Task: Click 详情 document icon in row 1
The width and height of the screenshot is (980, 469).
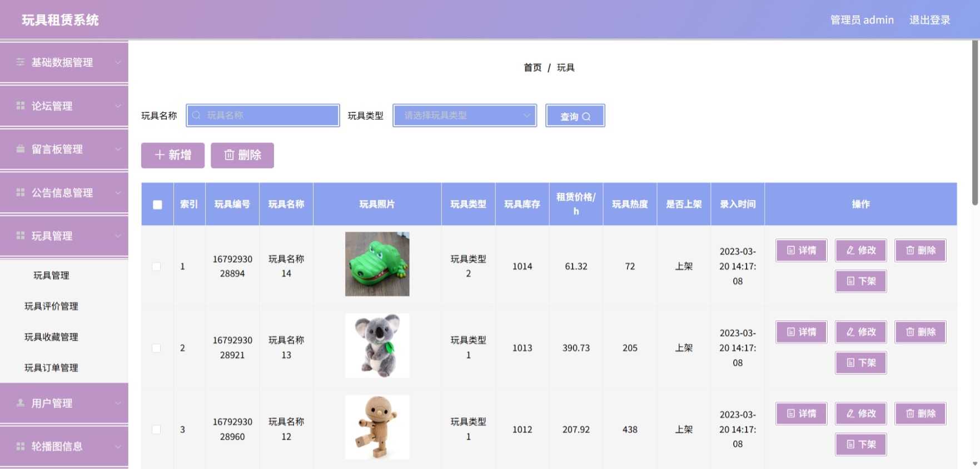Action: [791, 251]
